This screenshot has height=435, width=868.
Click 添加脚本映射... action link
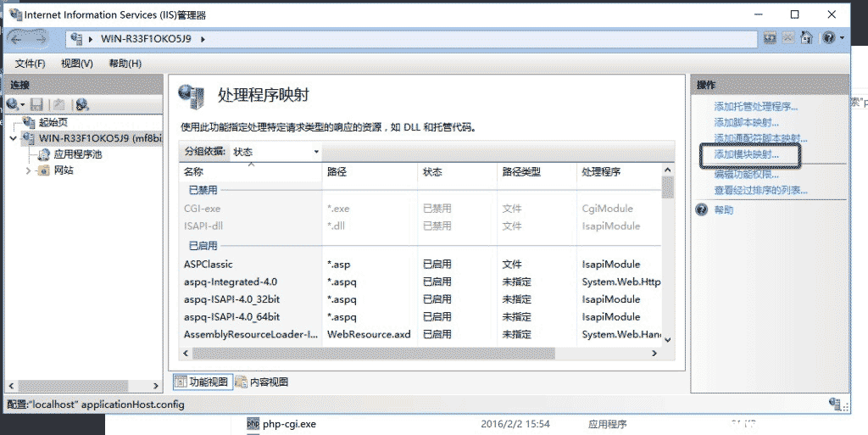[746, 123]
